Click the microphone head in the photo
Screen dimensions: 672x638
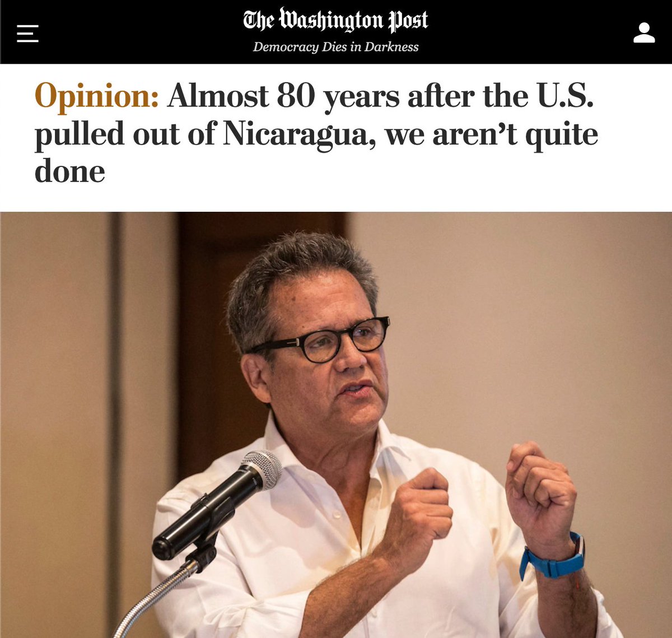pos(261,469)
